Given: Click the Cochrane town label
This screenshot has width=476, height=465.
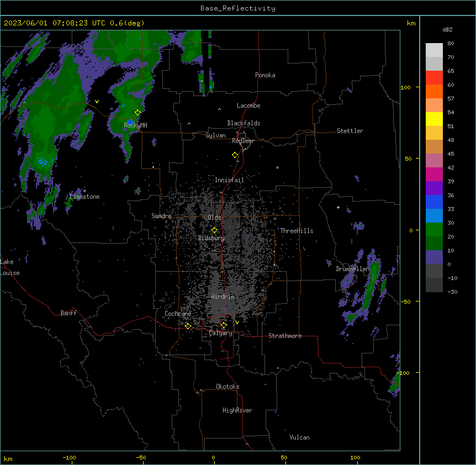Looking at the screenshot, I should 178,314.
